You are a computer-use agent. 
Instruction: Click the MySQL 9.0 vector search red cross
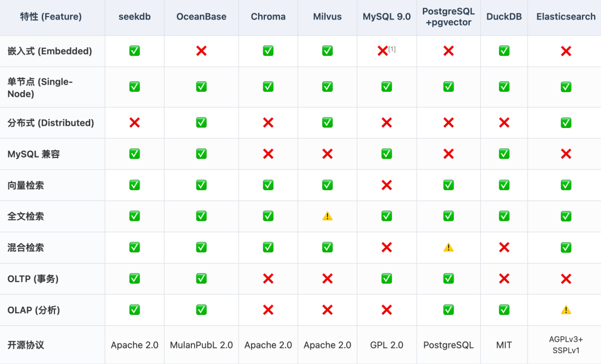[386, 185]
